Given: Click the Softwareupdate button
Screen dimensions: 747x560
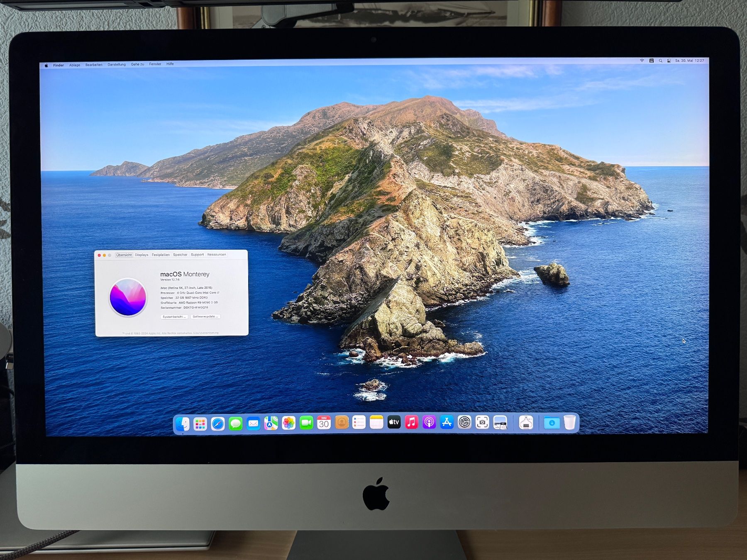Looking at the screenshot, I should (x=205, y=316).
